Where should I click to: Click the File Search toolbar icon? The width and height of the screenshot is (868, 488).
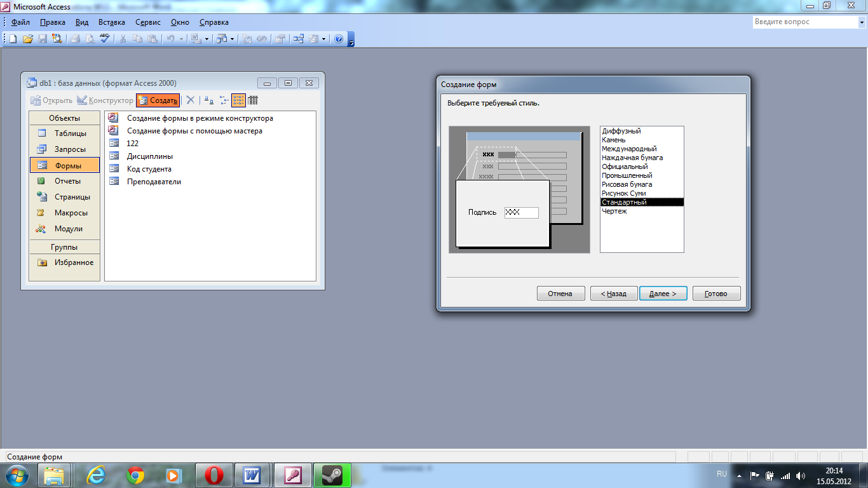pos(57,39)
